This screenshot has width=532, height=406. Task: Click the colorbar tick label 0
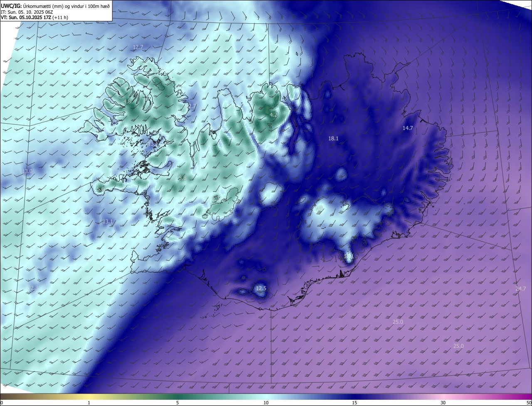pyautogui.click(x=1, y=403)
